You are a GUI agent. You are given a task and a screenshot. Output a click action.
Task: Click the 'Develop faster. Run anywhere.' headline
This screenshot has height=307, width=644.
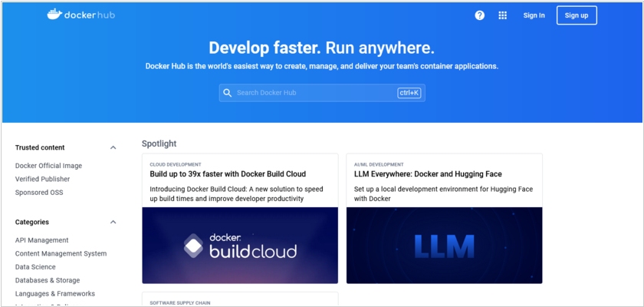321,48
